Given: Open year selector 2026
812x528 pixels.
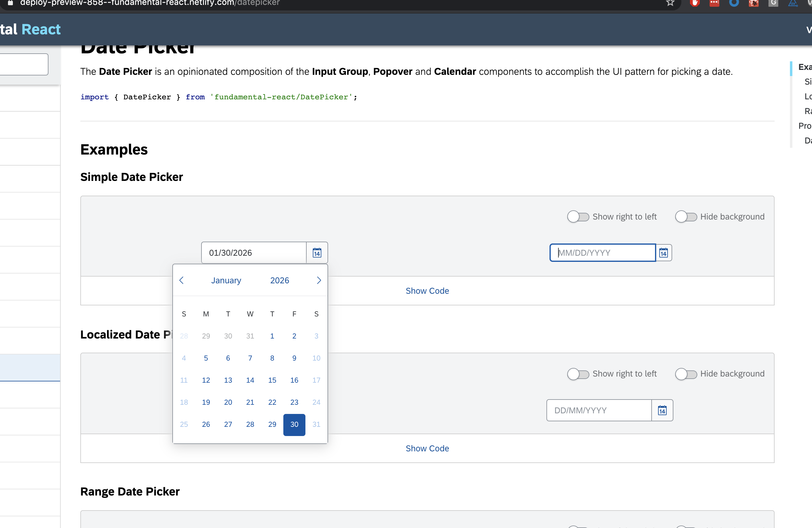Looking at the screenshot, I should [279, 280].
